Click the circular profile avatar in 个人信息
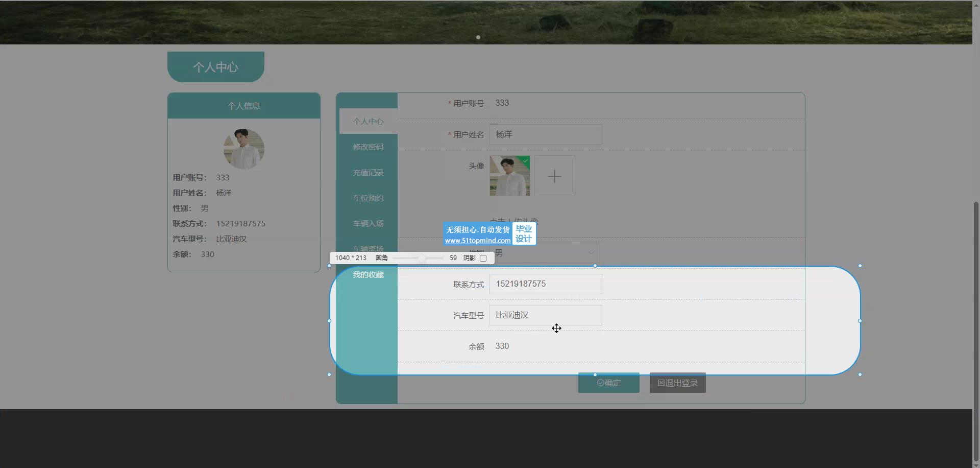This screenshot has width=980, height=468. point(244,149)
